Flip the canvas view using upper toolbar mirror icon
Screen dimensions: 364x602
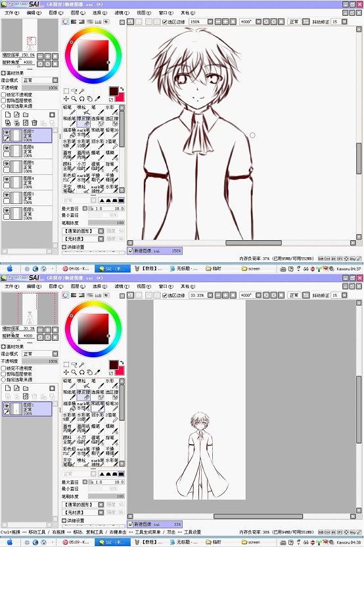click(306, 22)
